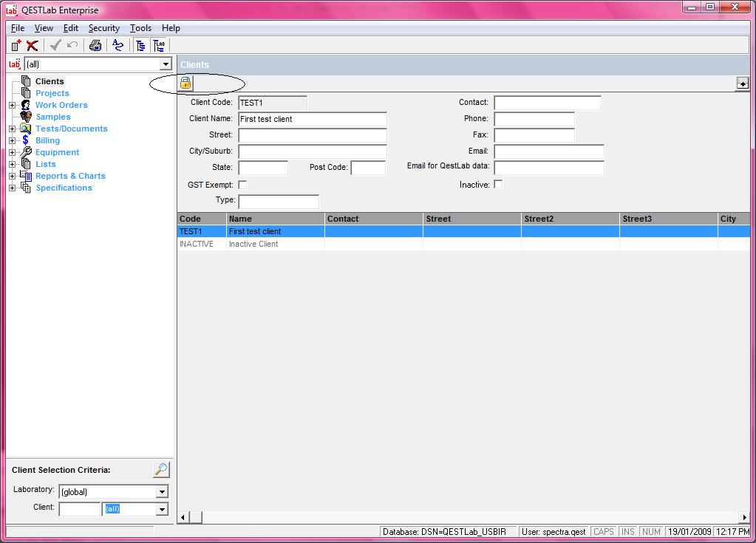Screen dimensions: 756x543
Task: Open the Security menu
Action: point(103,28)
